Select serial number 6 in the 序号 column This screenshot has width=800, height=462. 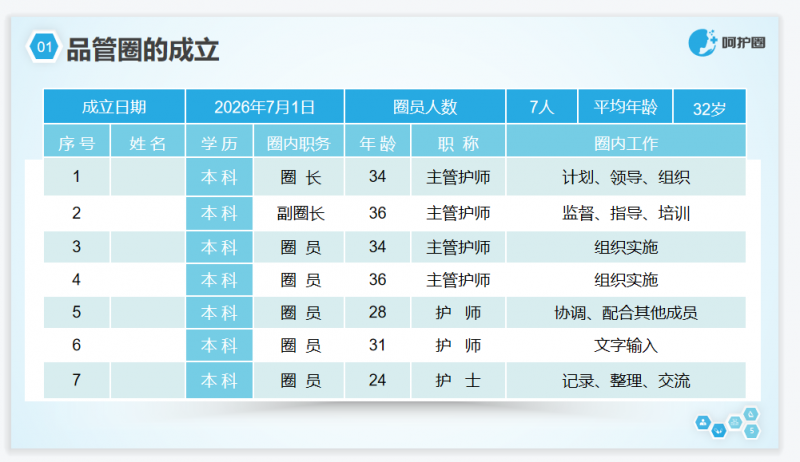[77, 345]
